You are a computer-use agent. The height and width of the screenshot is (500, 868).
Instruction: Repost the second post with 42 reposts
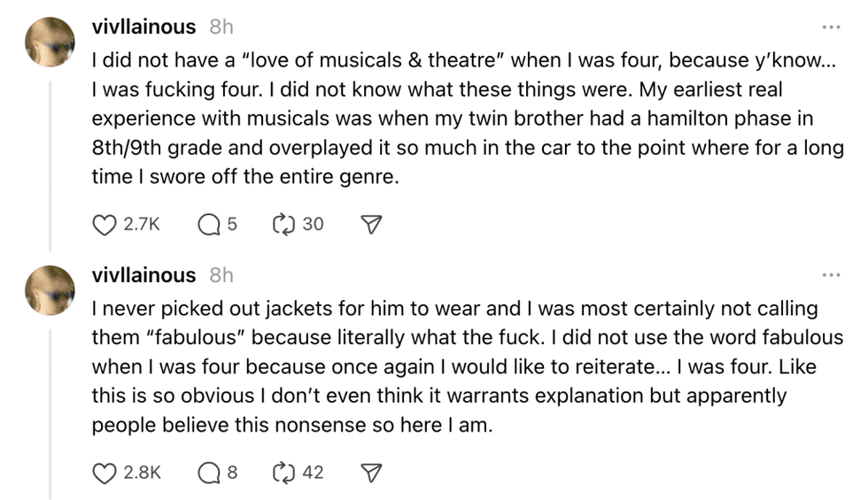click(284, 473)
